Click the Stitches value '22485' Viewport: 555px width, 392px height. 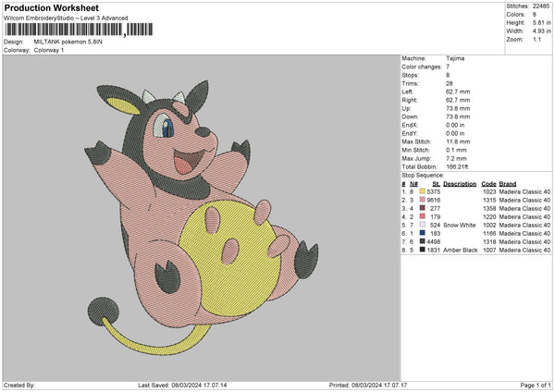[541, 6]
